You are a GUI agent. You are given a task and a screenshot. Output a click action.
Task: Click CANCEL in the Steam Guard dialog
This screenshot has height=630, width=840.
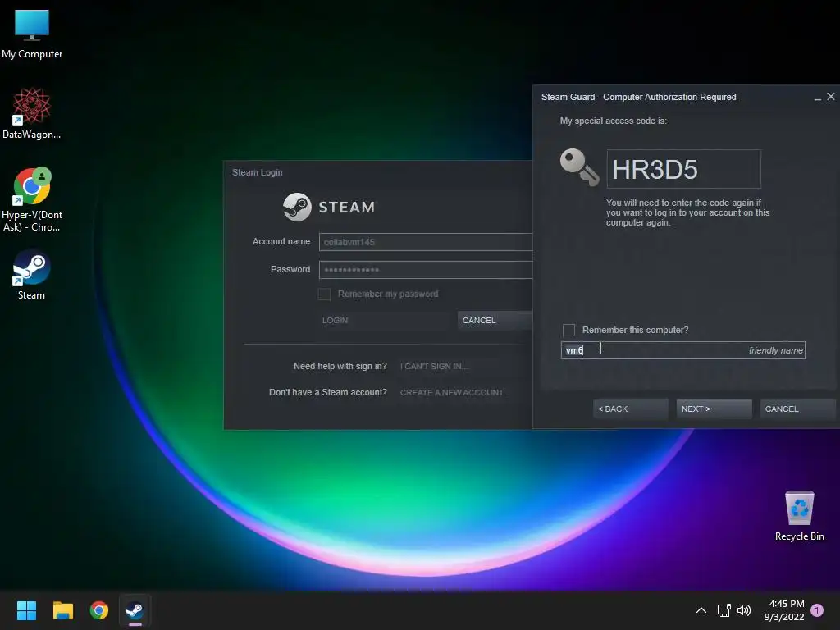tap(797, 409)
